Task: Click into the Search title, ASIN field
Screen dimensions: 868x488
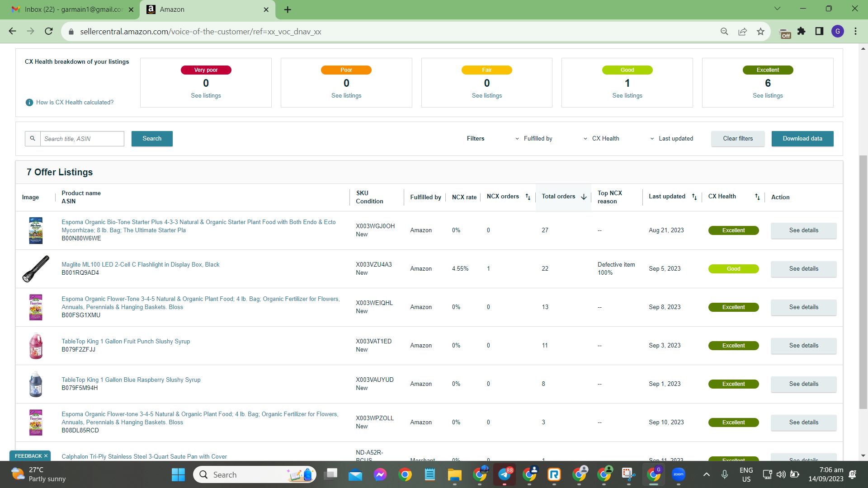Action: click(x=82, y=139)
